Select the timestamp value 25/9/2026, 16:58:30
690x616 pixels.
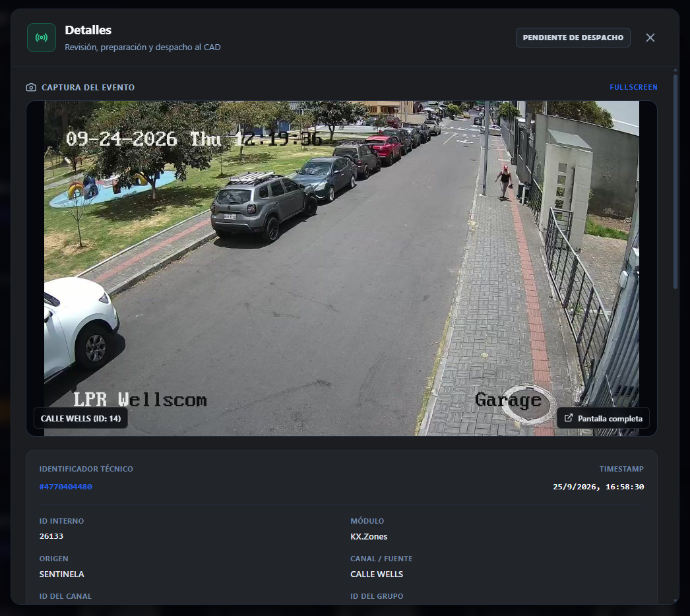click(598, 487)
